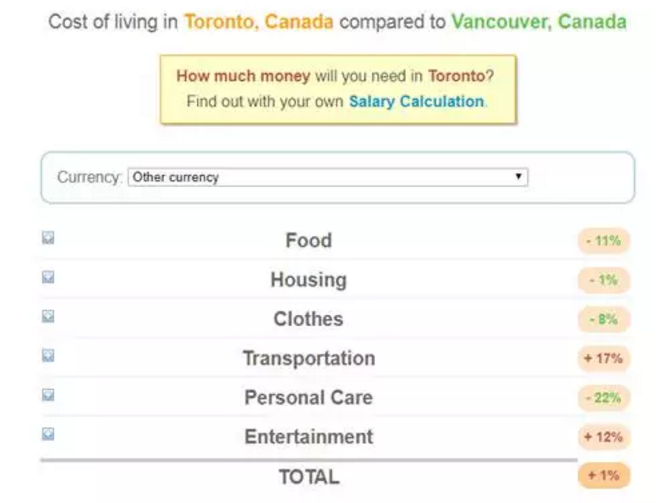Open the Currency dropdown
This screenshot has height=503, width=661.
[x=327, y=177]
